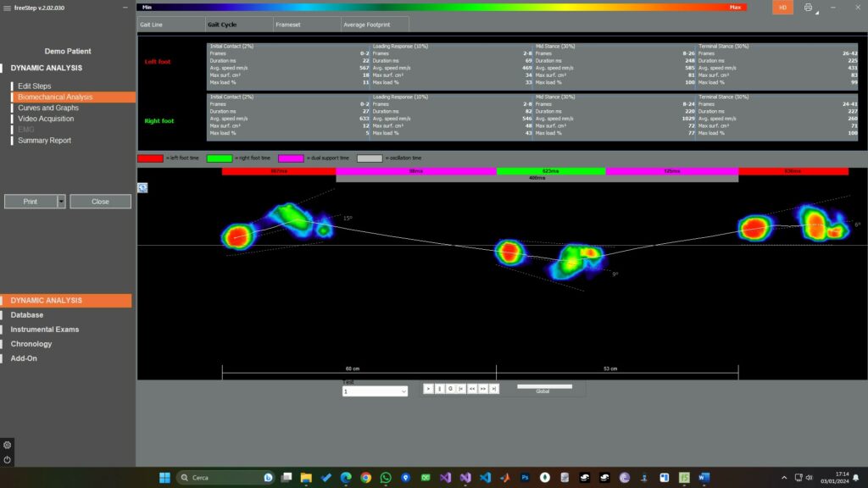
Task: Click the refresh icon above the footprint view
Action: [142, 188]
